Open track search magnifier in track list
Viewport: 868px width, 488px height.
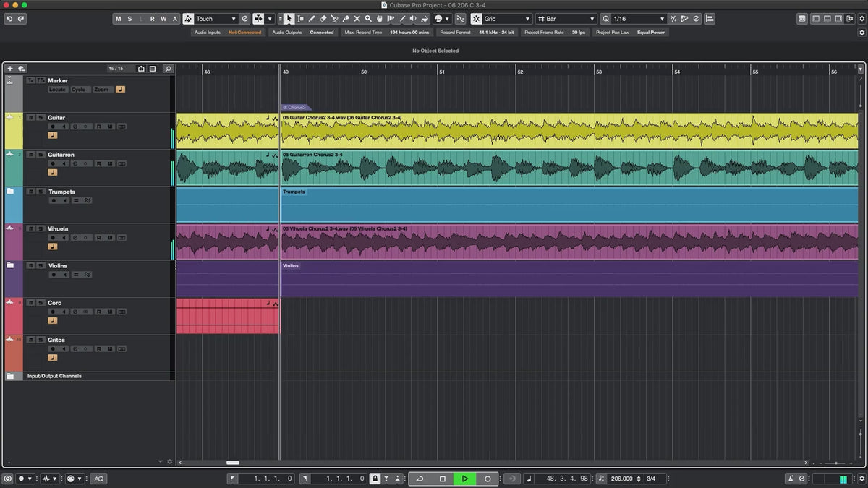[168, 69]
